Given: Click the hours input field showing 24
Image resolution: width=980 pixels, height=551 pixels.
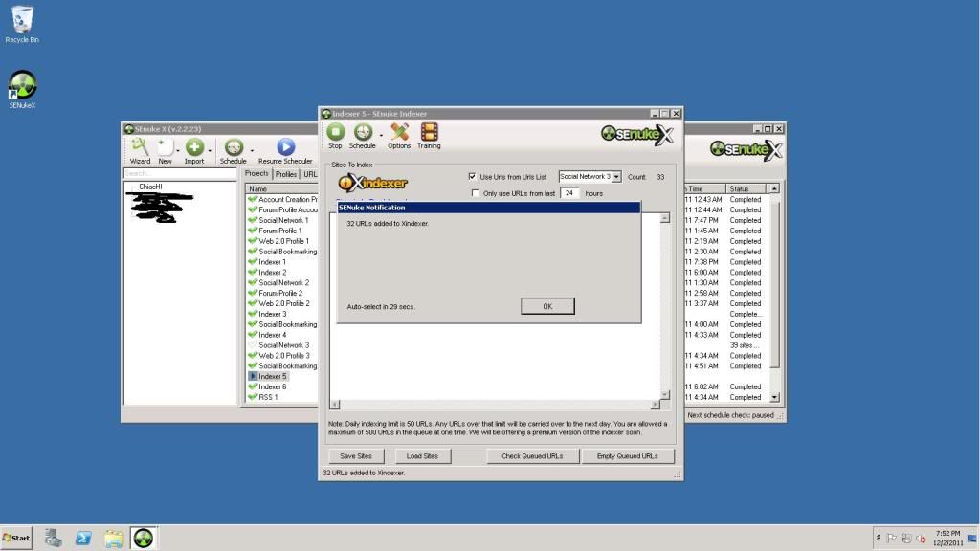Looking at the screenshot, I should click(x=569, y=193).
